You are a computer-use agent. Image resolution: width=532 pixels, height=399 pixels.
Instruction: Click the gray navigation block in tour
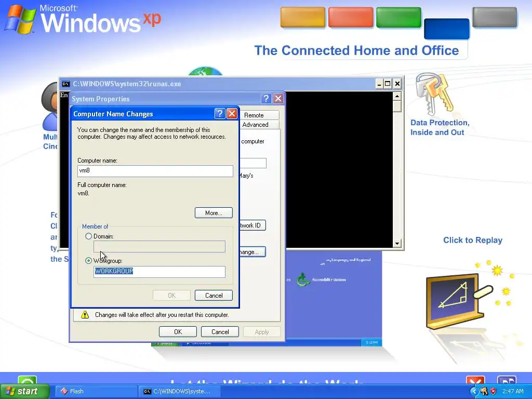click(x=495, y=17)
